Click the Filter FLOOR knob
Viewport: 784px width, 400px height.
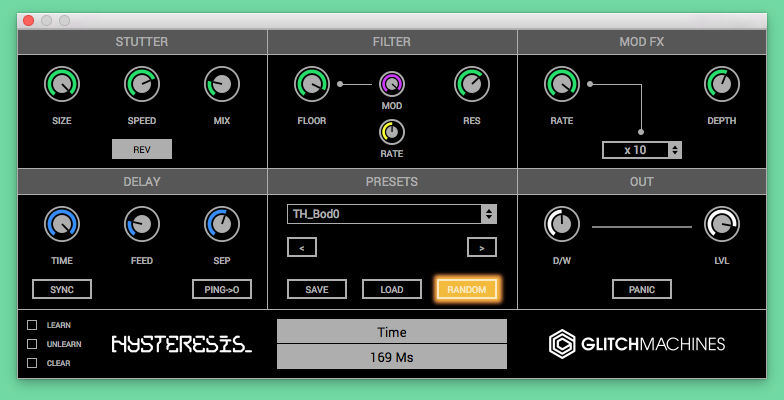312,84
